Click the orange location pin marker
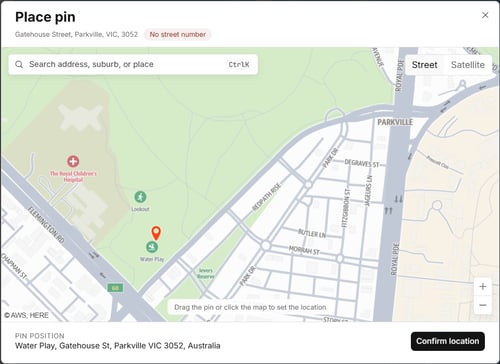Viewport: 500px width, 364px height. click(156, 233)
